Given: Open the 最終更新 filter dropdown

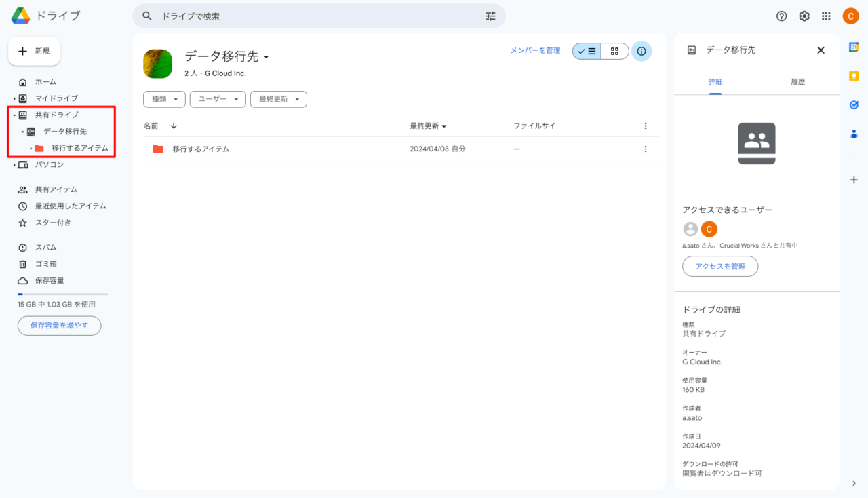Looking at the screenshot, I should pyautogui.click(x=278, y=99).
